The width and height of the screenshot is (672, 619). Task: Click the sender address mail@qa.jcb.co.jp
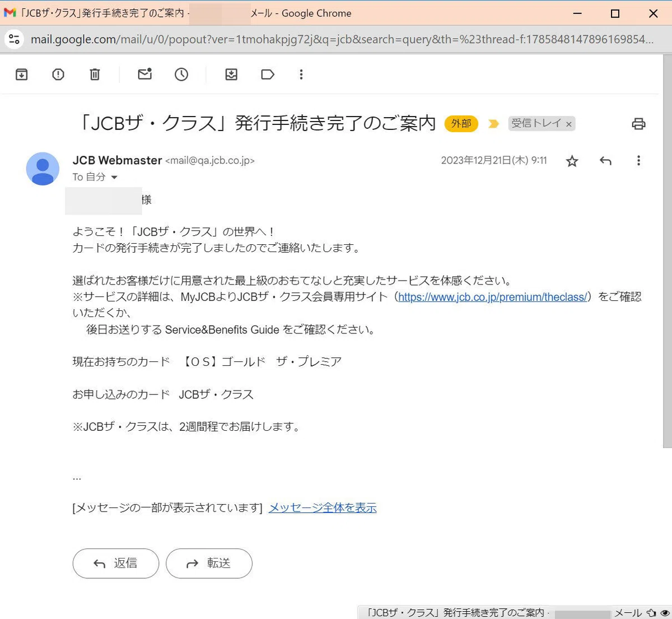[210, 161]
